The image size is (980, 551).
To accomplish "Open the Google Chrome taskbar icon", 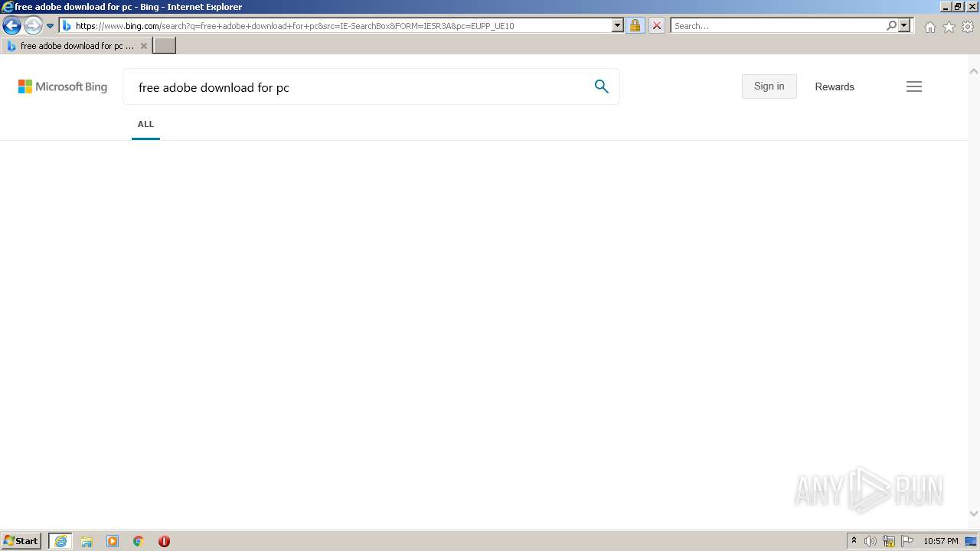I will pos(139,541).
